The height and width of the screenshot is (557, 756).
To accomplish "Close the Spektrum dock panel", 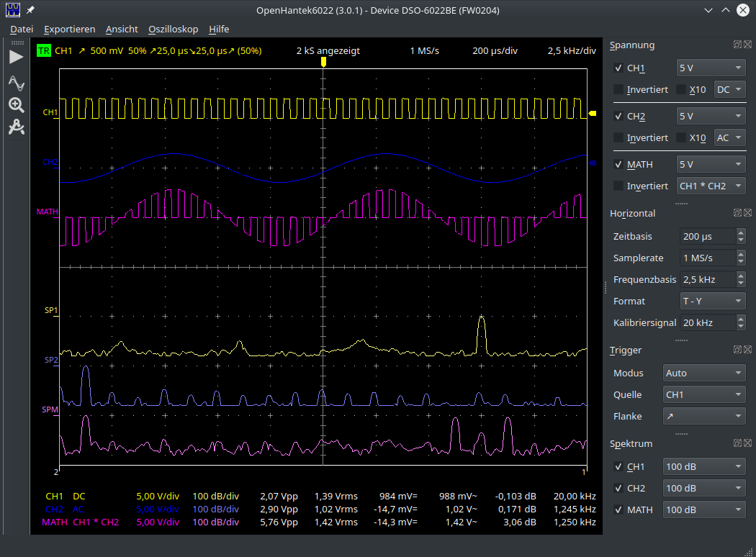I will click(x=747, y=443).
